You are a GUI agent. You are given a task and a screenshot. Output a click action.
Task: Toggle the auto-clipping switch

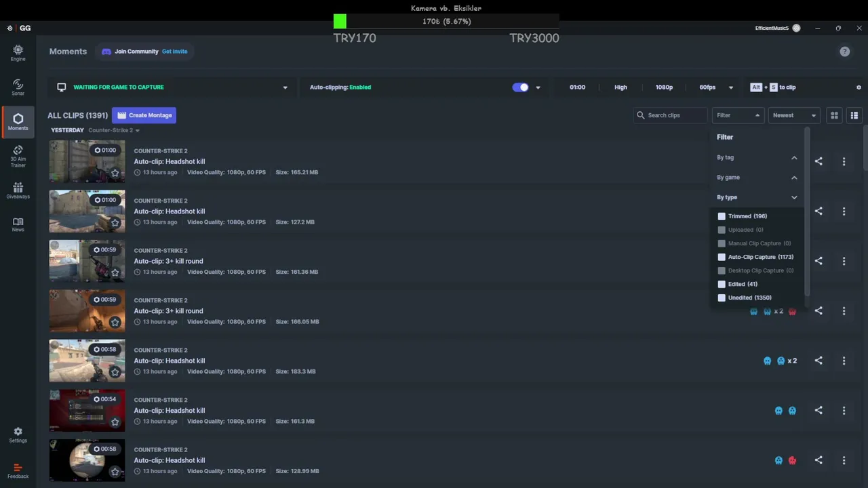pyautogui.click(x=520, y=87)
